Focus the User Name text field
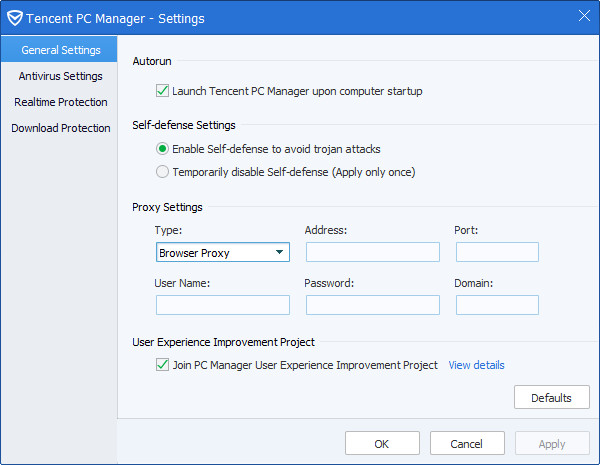Screen dimensions: 600x465 click(222, 305)
